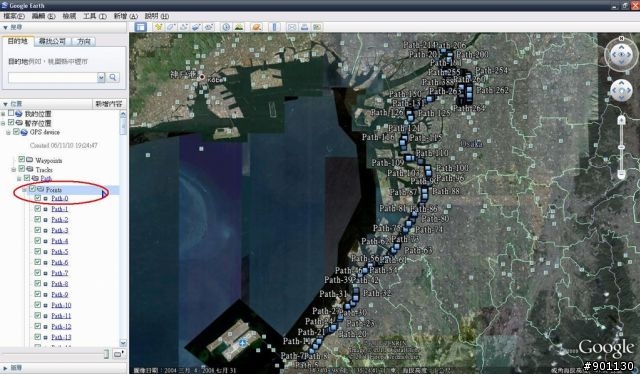
Task: Uncheck the Path-0 checkbox
Action: pos(38,198)
